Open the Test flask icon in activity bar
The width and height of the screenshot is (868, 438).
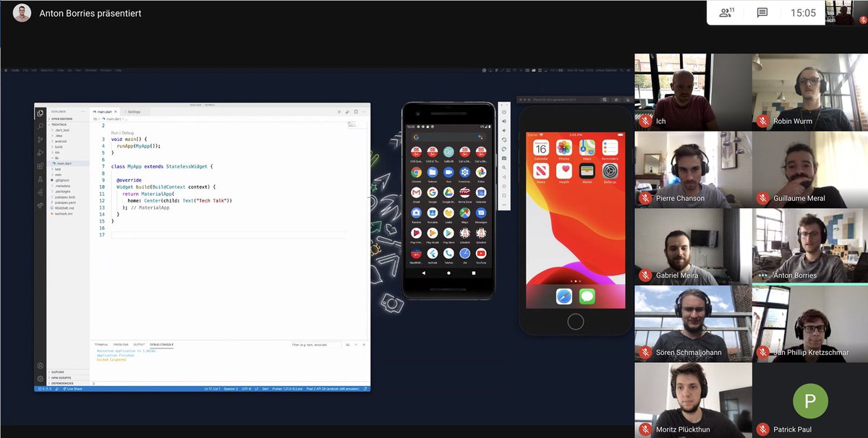click(x=40, y=179)
